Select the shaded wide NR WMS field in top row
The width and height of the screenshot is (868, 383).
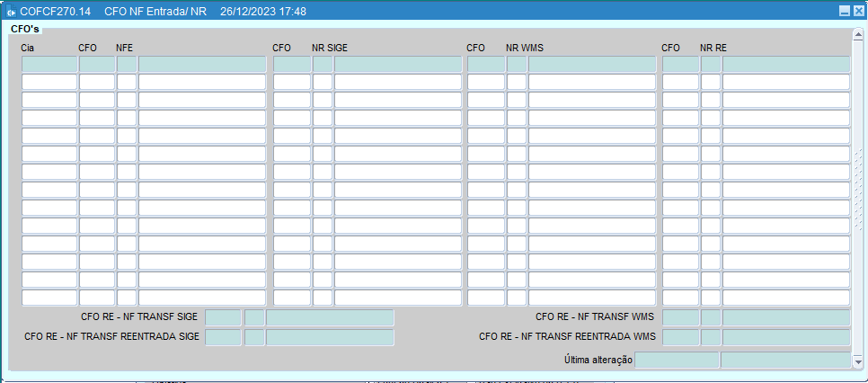pyautogui.click(x=592, y=65)
